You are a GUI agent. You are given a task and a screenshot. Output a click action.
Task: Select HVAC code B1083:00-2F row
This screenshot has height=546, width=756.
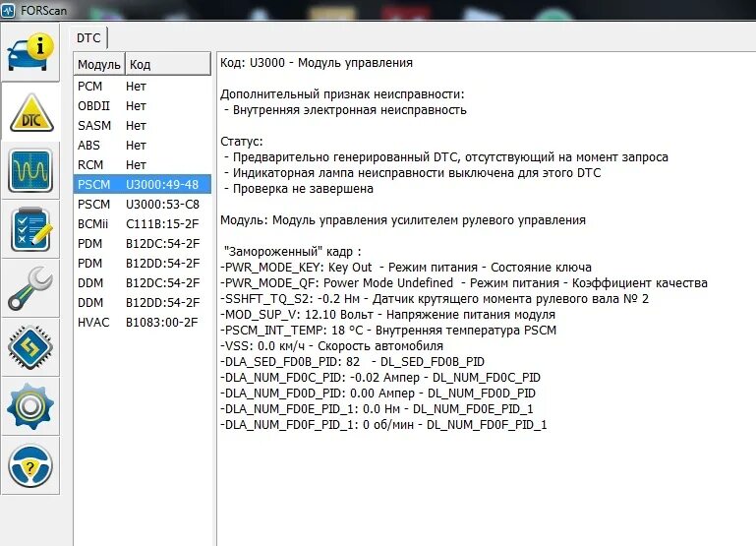point(143,323)
